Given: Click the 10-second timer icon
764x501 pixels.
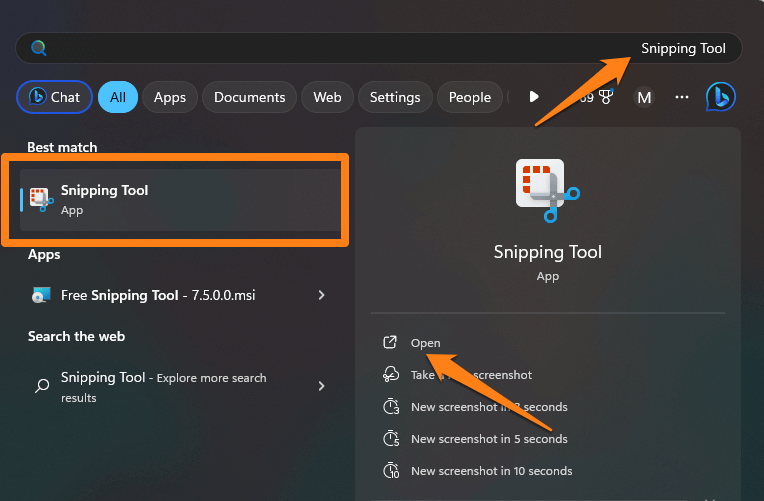Looking at the screenshot, I should click(391, 470).
